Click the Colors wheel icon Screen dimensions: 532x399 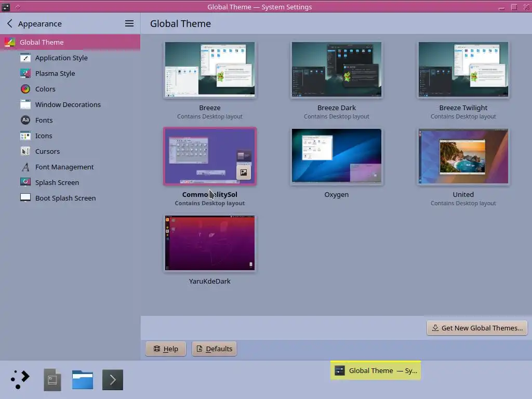point(25,89)
